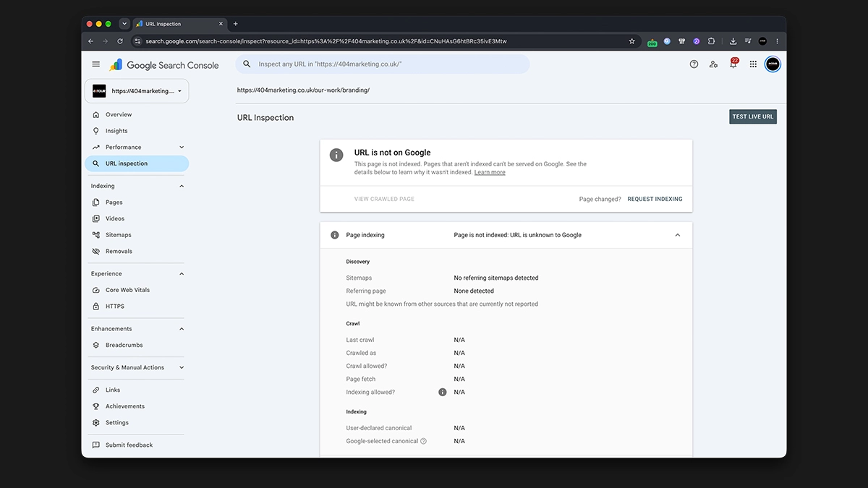Viewport: 868px width, 488px height.
Task: Close the URL Inspection browser tab
Action: pyautogui.click(x=221, y=24)
